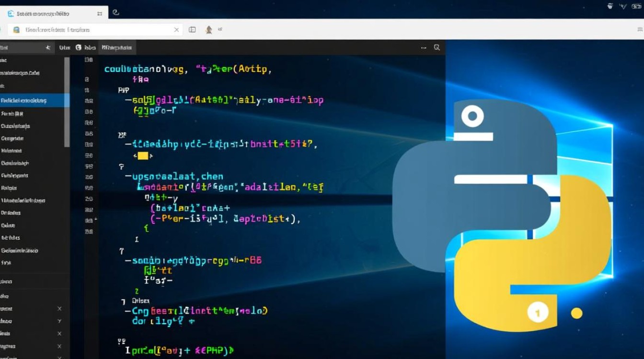The width and height of the screenshot is (644, 359).
Task: Remove the first entry in the lower sidebar list
Action: [x=59, y=309]
